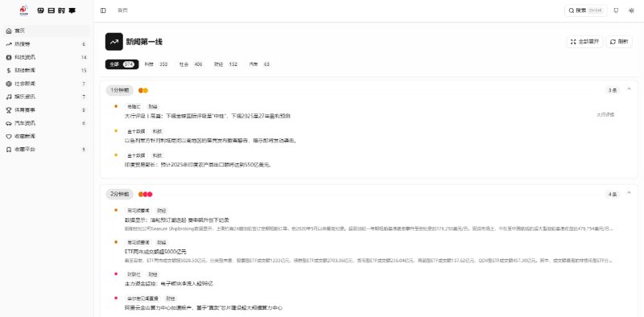Screen dimensions: 644x317
Task: Open 热搜榜 via its trending arrow icon
Action: [x=9, y=44]
